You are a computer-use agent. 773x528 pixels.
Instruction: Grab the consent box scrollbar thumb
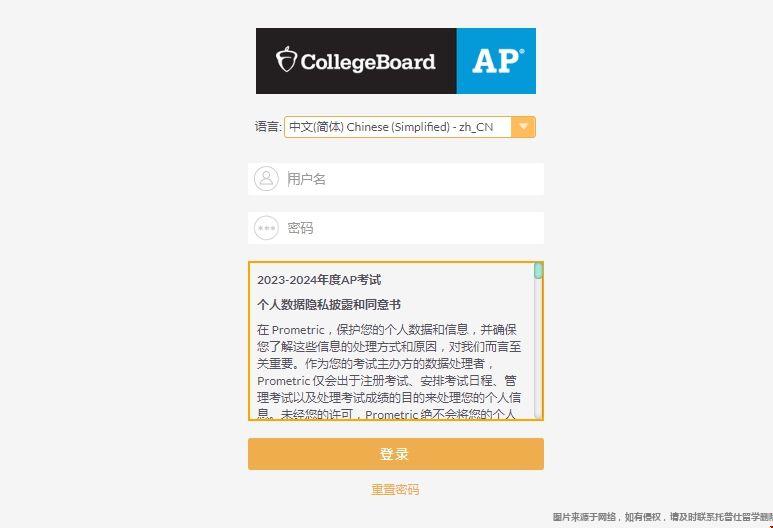pos(538,271)
